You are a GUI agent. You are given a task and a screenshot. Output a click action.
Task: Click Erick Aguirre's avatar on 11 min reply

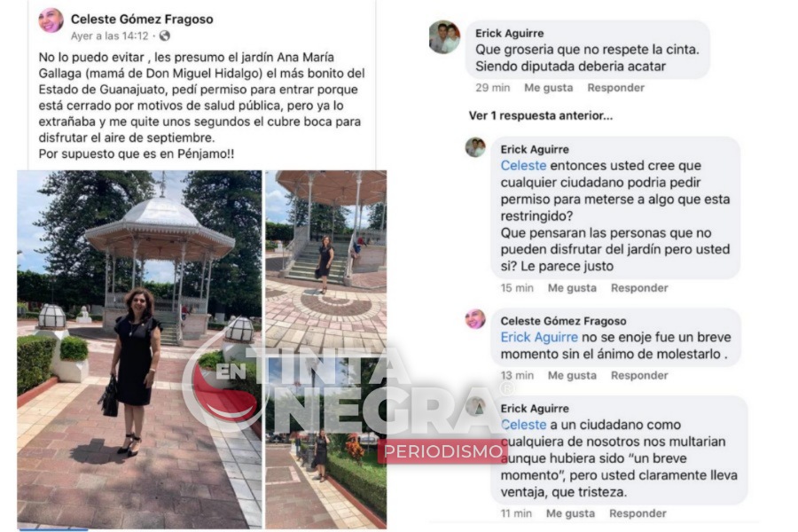pos(475,406)
